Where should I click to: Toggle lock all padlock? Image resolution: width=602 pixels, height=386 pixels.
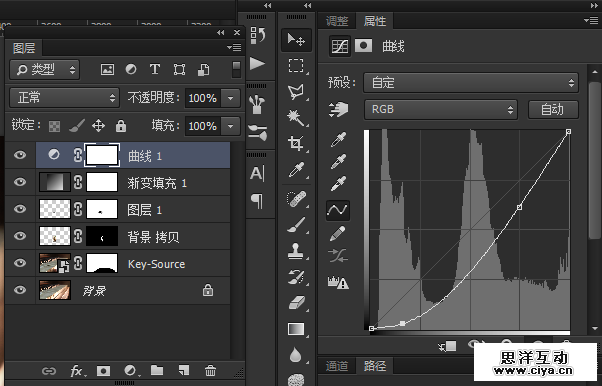click(121, 126)
